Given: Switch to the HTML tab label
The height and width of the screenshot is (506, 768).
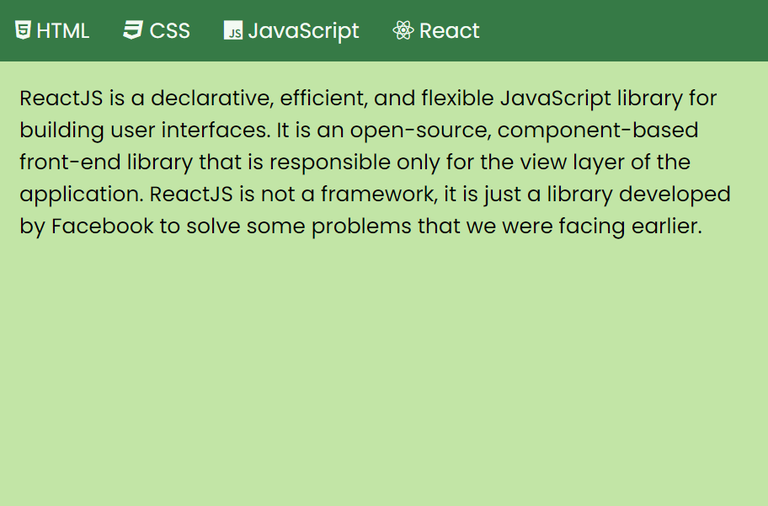Looking at the screenshot, I should click(63, 31).
